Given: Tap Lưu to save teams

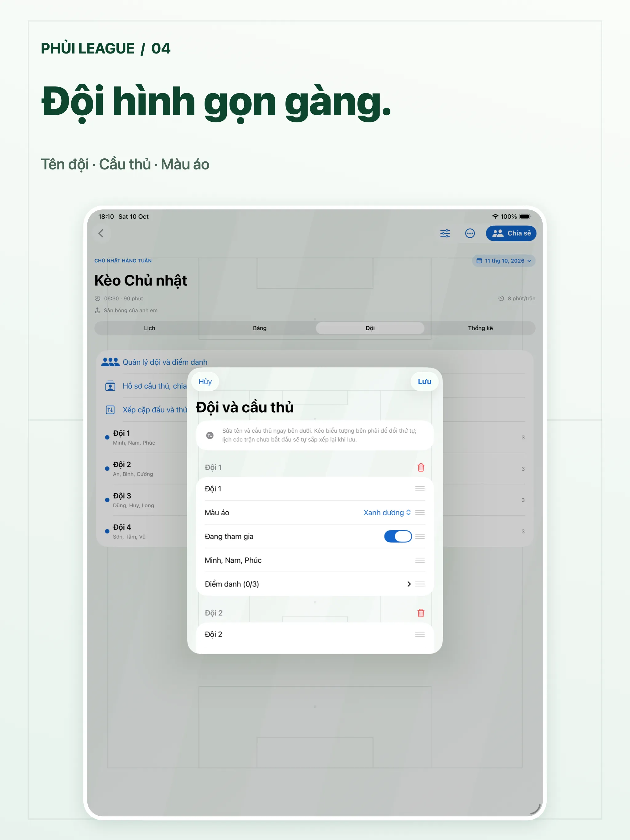Looking at the screenshot, I should tap(425, 382).
